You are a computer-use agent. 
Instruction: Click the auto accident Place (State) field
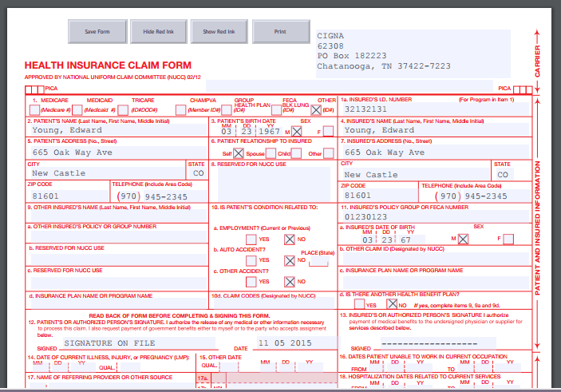coord(318,261)
